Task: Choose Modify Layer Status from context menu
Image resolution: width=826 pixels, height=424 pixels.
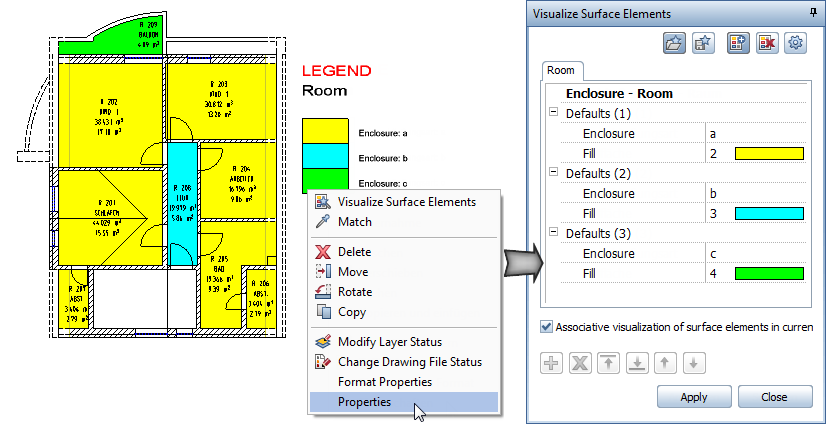Action: pyautogui.click(x=389, y=342)
